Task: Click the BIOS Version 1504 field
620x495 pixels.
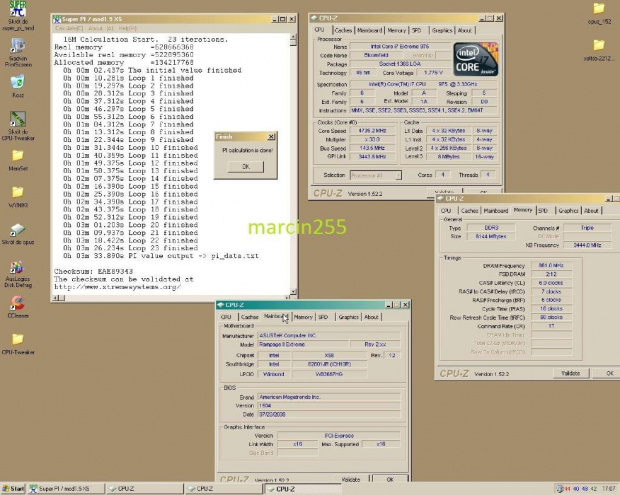Action: 329,406
